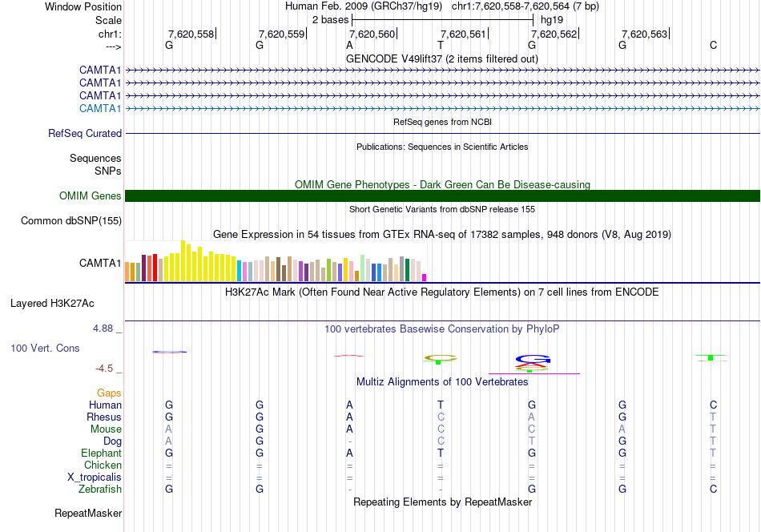
Task: Click the Common dbSNP(155) label
Action: 71,221
